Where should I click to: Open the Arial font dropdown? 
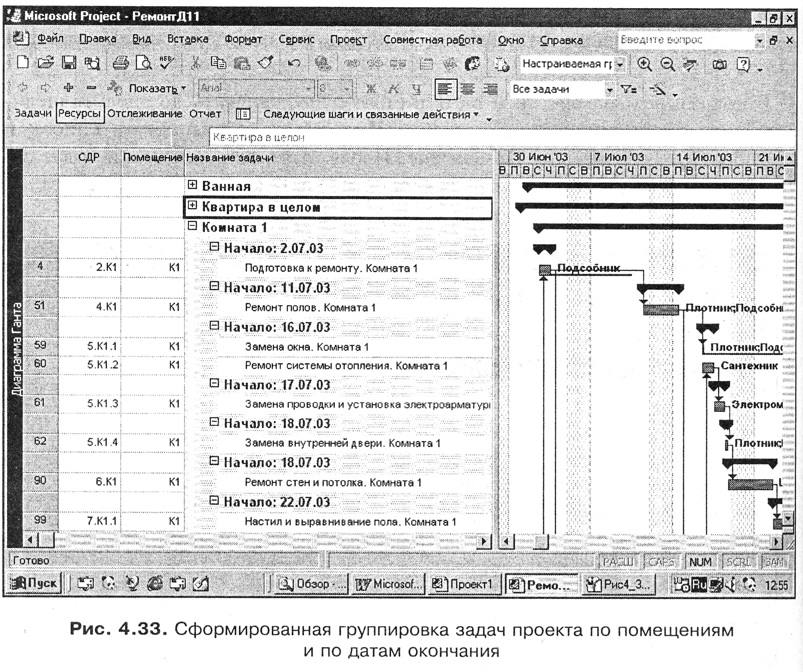pyautogui.click(x=309, y=88)
